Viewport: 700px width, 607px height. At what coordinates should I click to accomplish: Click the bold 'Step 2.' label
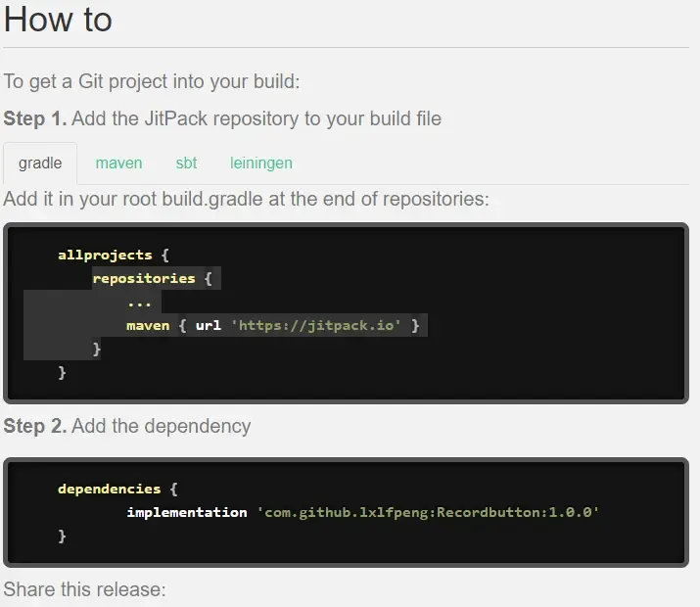(x=35, y=426)
